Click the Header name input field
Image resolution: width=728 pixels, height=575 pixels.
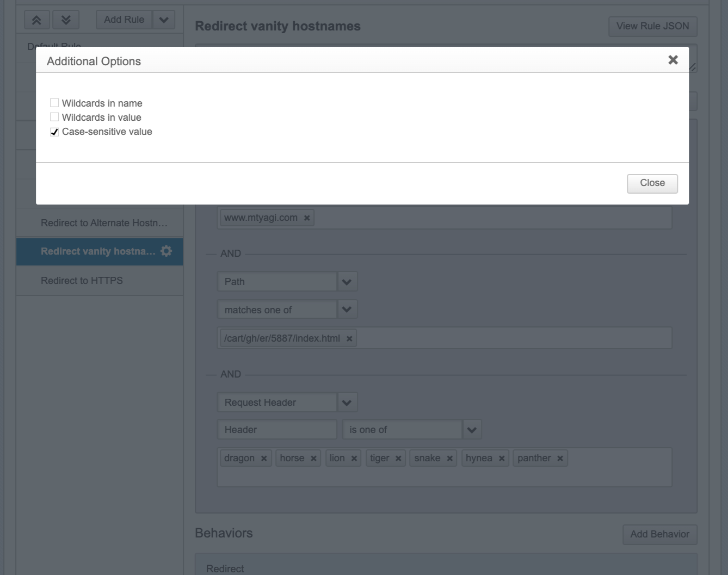click(x=277, y=430)
